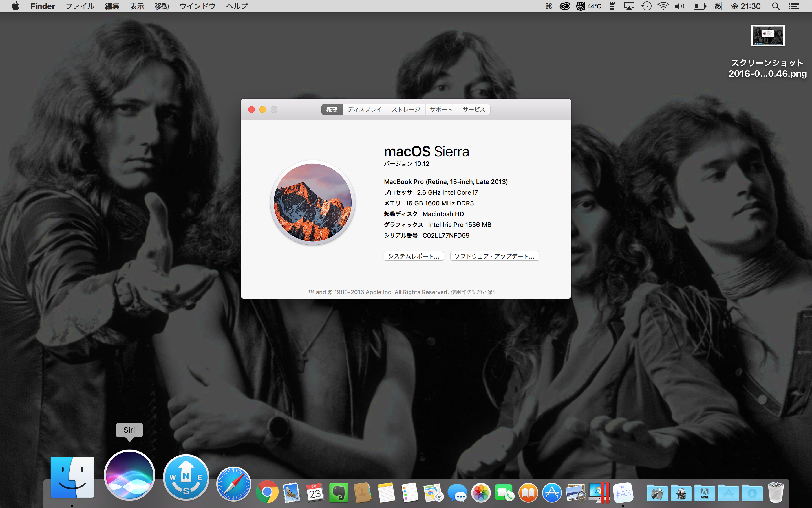Screen dimensions: 812x508
Task: Open the 編集 menu
Action: click(x=112, y=6)
